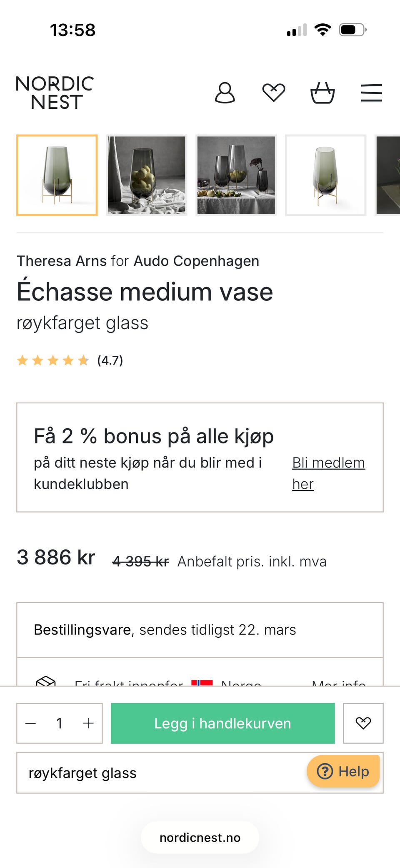This screenshot has height=868, width=400.
Task: Open Audo Copenhagen brand link
Action: 196,261
